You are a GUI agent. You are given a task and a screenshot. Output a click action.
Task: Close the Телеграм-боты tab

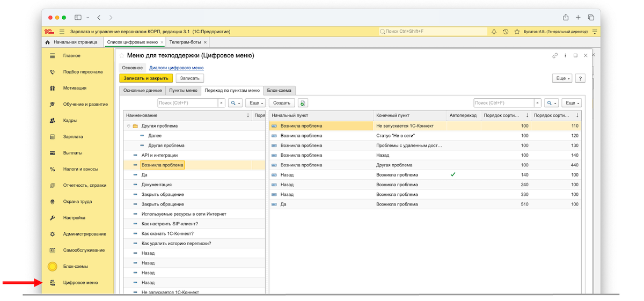tap(205, 42)
